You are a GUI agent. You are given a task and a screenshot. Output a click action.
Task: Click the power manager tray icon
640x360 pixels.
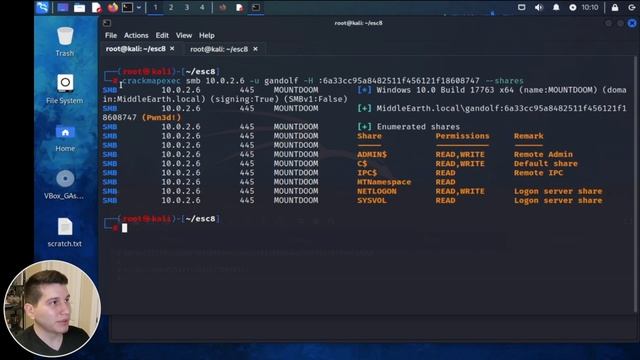573,7
